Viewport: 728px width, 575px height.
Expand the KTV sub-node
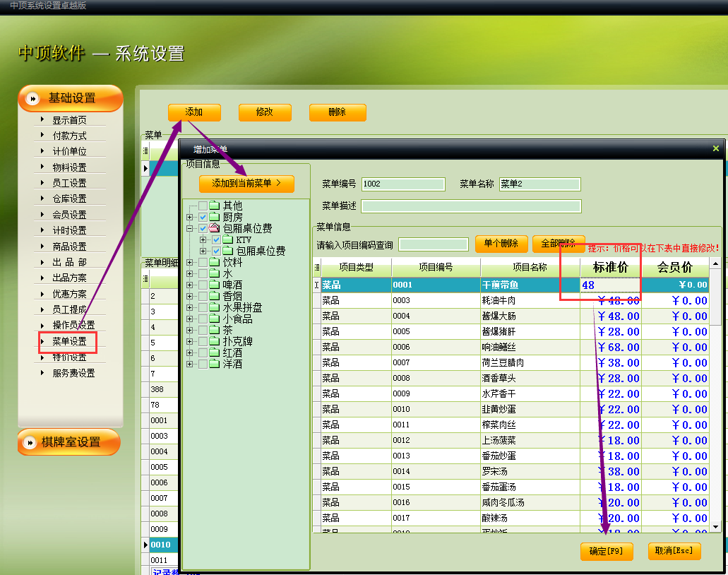(x=203, y=240)
